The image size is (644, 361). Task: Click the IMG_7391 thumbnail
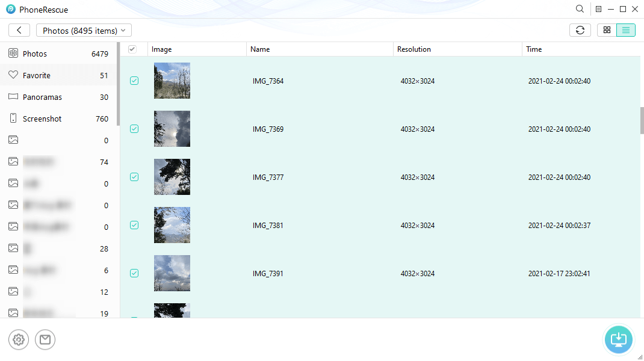pos(172,273)
